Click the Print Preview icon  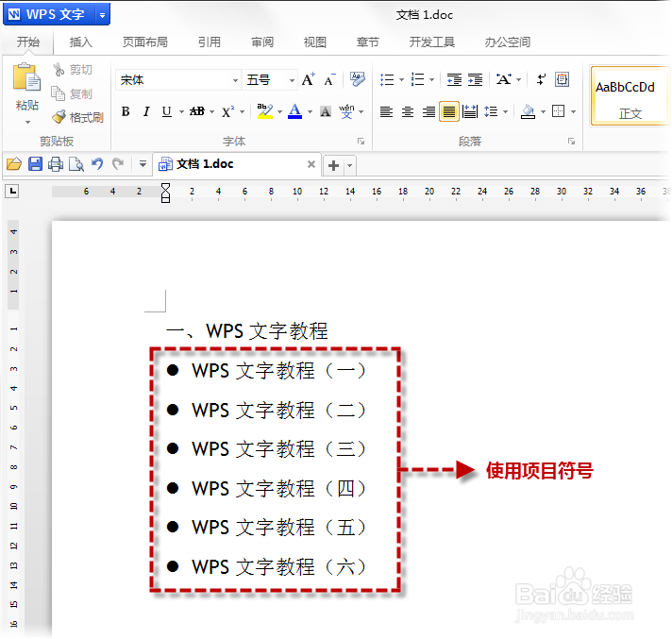coord(76,164)
